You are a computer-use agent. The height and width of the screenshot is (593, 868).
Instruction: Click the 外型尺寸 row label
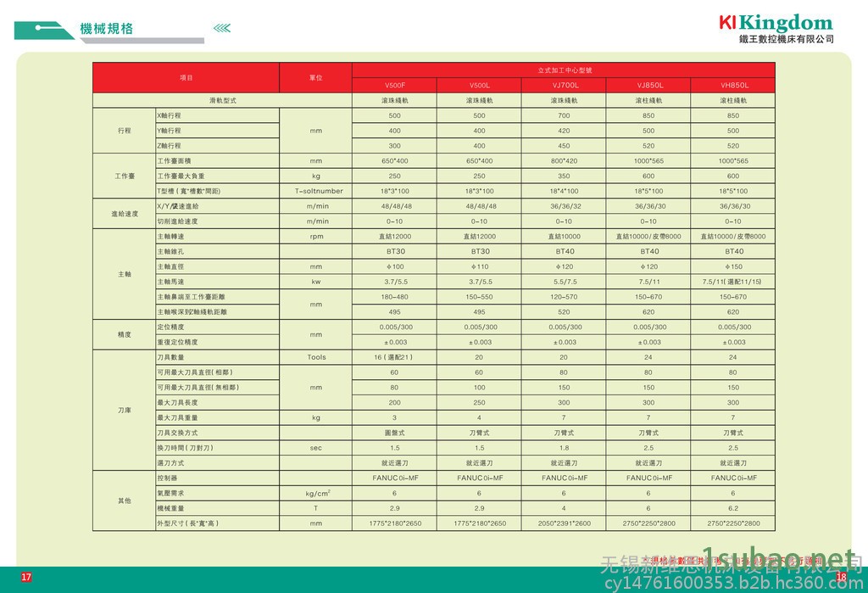pos(187,523)
